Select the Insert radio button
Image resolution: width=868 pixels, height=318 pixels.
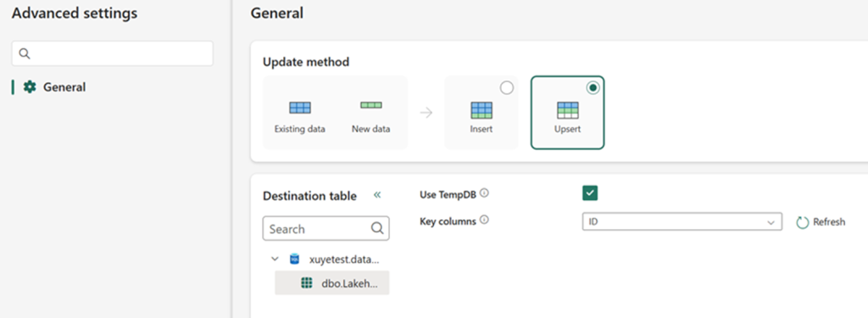pos(507,87)
